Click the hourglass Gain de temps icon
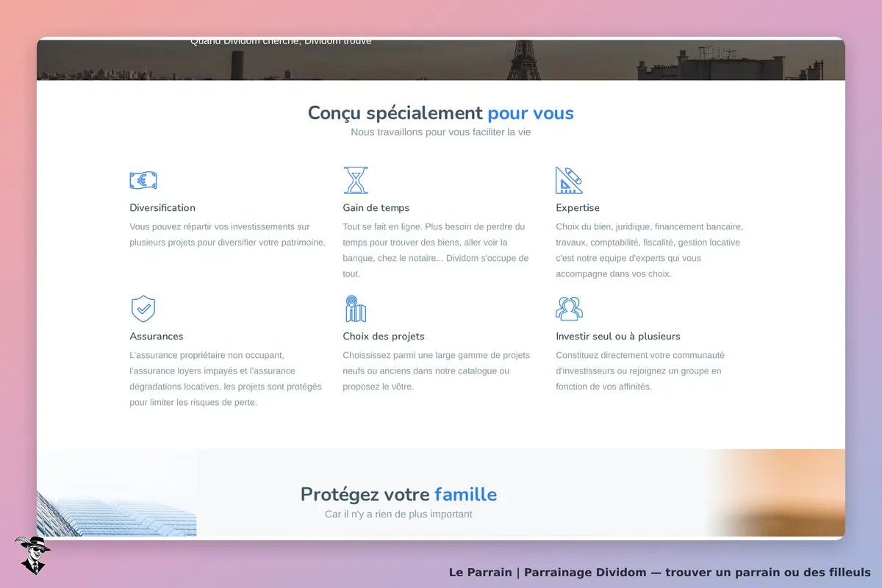This screenshot has width=882, height=588. pos(356,180)
